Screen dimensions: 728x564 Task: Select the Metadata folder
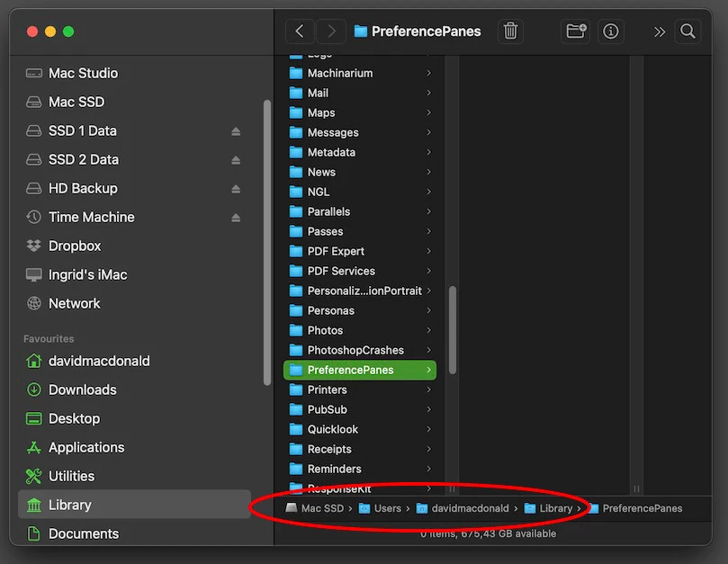point(360,152)
